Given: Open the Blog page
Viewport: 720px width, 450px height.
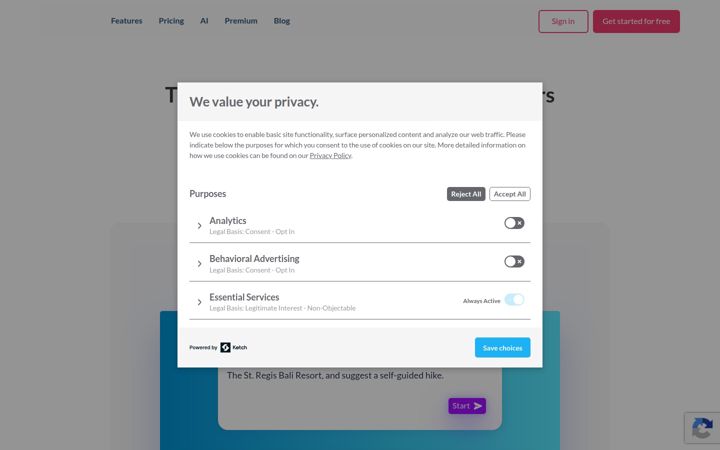Looking at the screenshot, I should click(x=281, y=21).
